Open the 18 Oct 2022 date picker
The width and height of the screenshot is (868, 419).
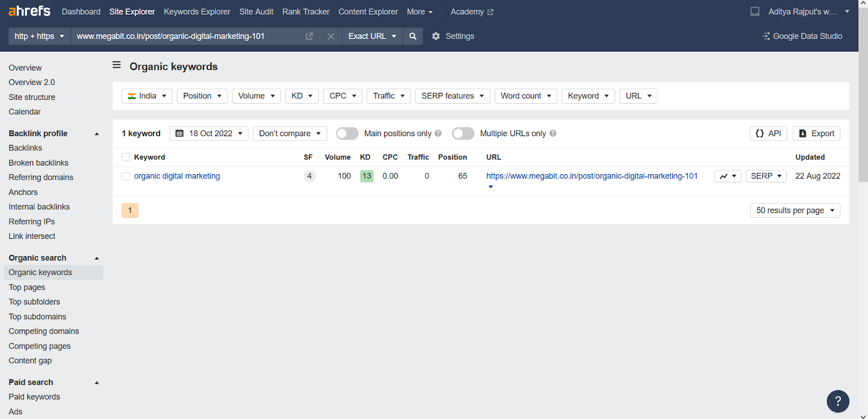(x=209, y=134)
